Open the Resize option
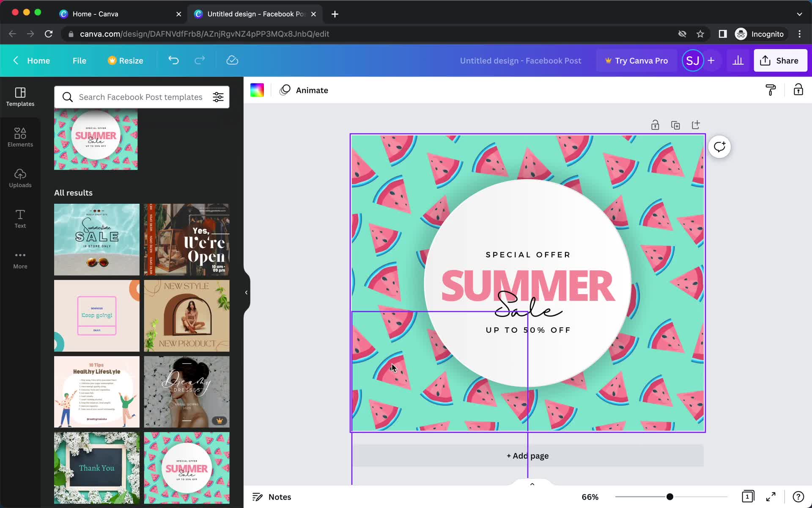Image resolution: width=812 pixels, height=508 pixels. (125, 61)
